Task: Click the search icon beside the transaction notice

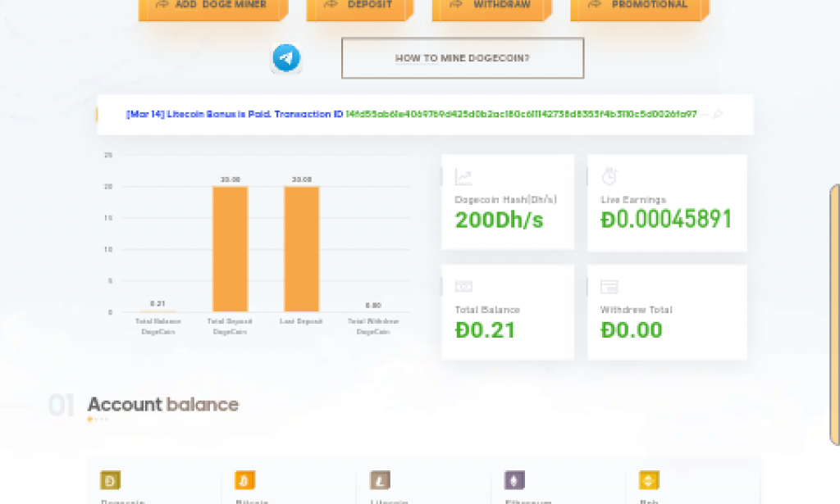Action: (x=718, y=115)
